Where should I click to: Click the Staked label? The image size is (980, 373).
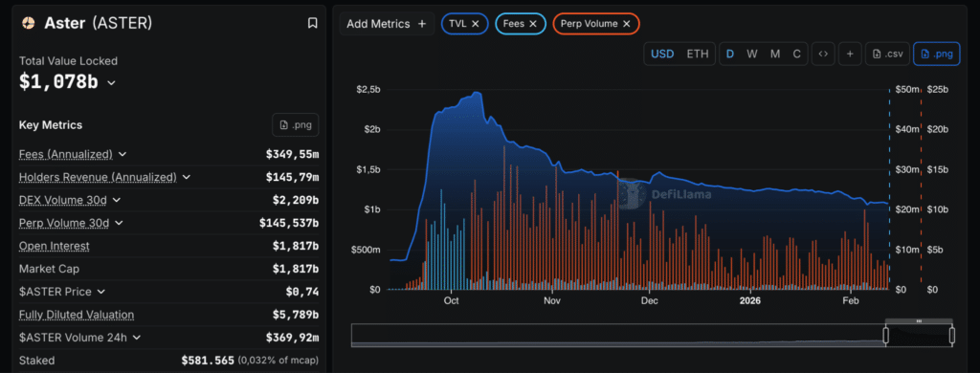37,361
